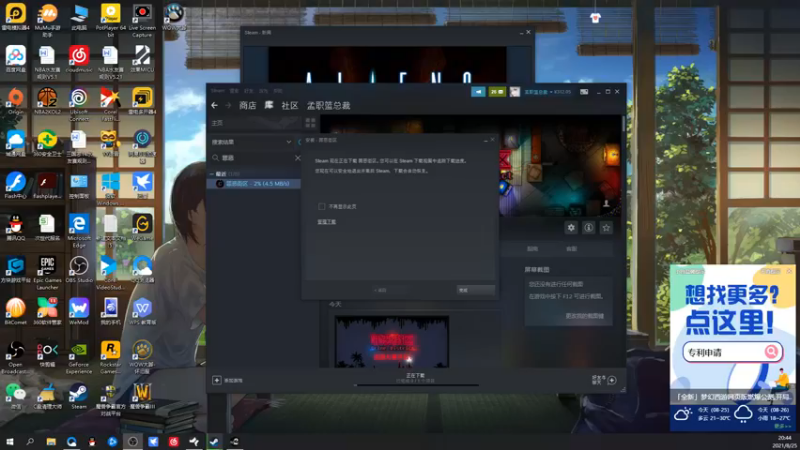Click manage downloads link in dialog

(327, 222)
